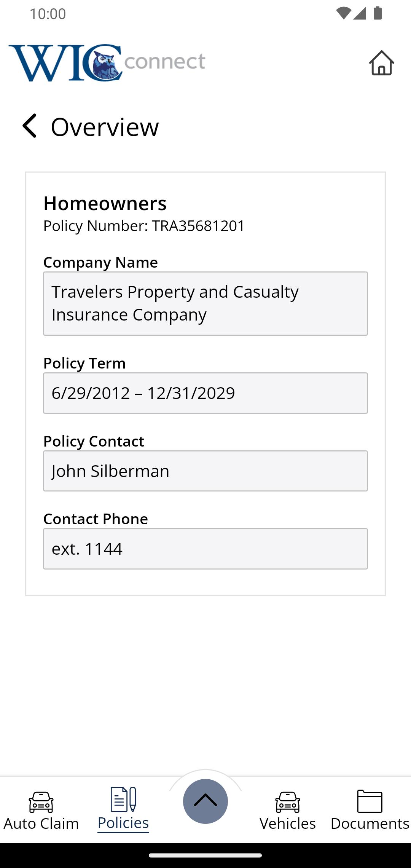This screenshot has height=868, width=411.
Task: Tap the battery icon in status bar
Action: click(x=378, y=13)
